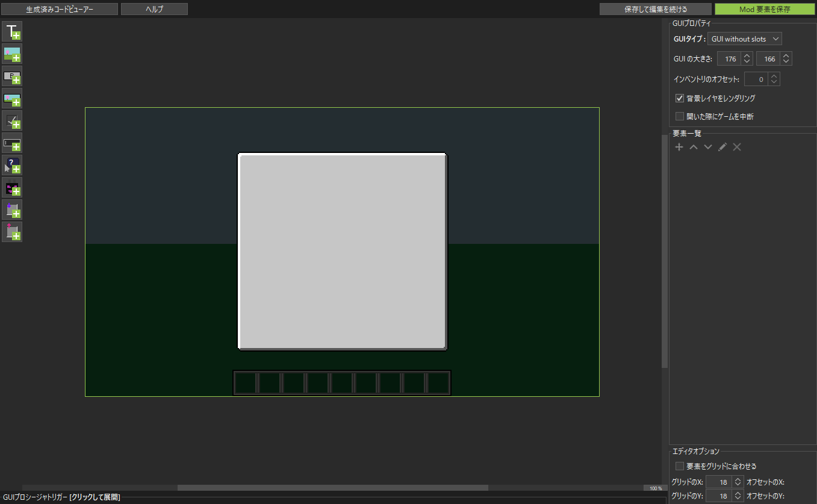
Task: Open the 生成済みコードビューアー tab
Action: click(x=60, y=9)
